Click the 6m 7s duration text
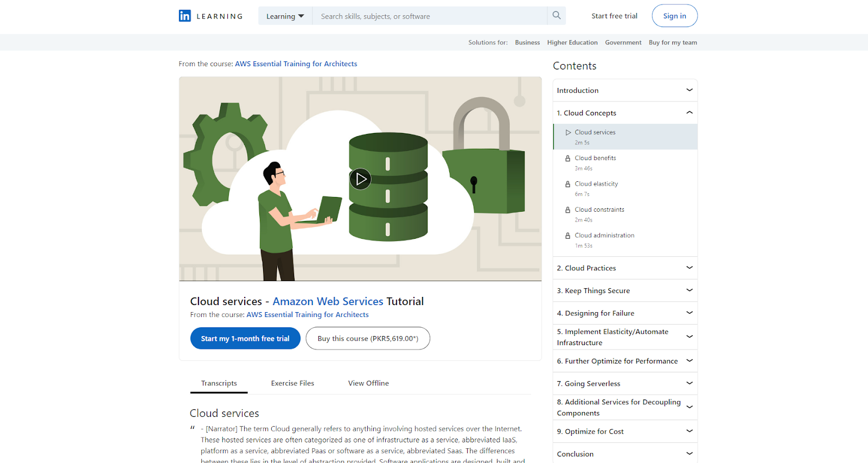The height and width of the screenshot is (463, 868). pos(582,194)
